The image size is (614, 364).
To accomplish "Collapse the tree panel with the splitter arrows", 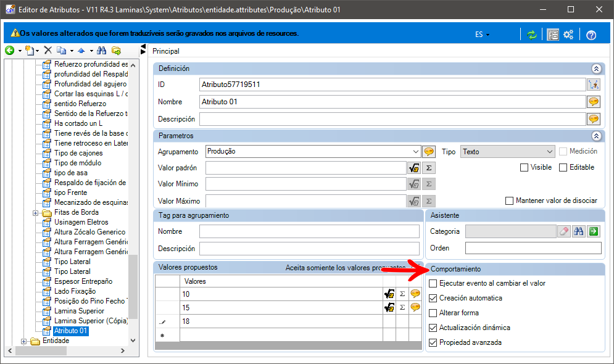I will point(143,49).
